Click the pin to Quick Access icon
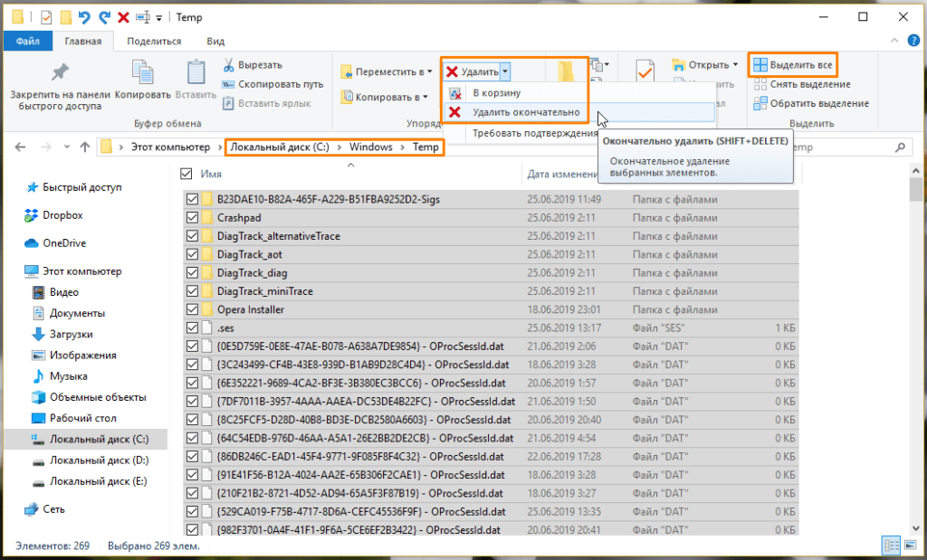The width and height of the screenshot is (927, 560). pyautogui.click(x=60, y=72)
